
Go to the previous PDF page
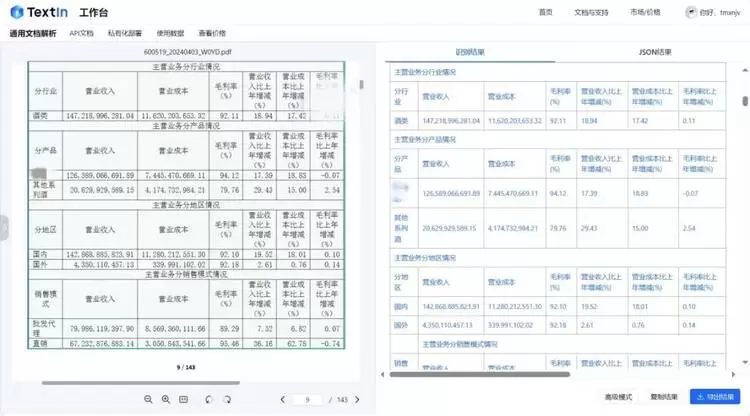283,399
